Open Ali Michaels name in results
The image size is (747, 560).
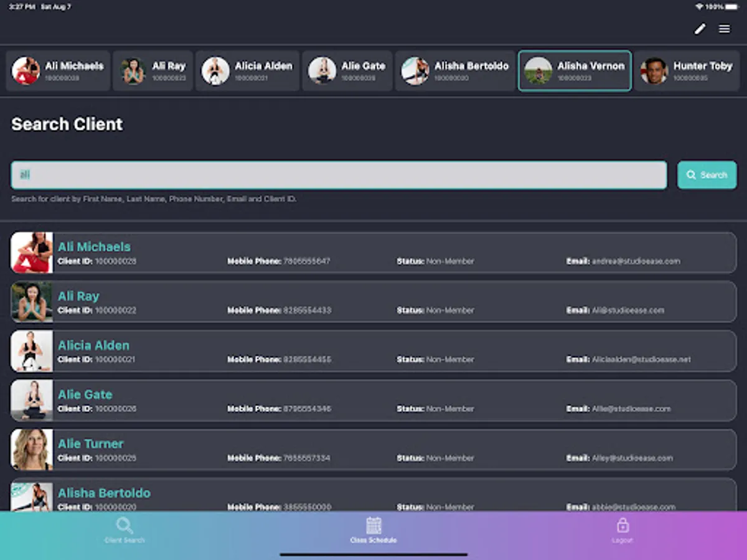pyautogui.click(x=94, y=247)
